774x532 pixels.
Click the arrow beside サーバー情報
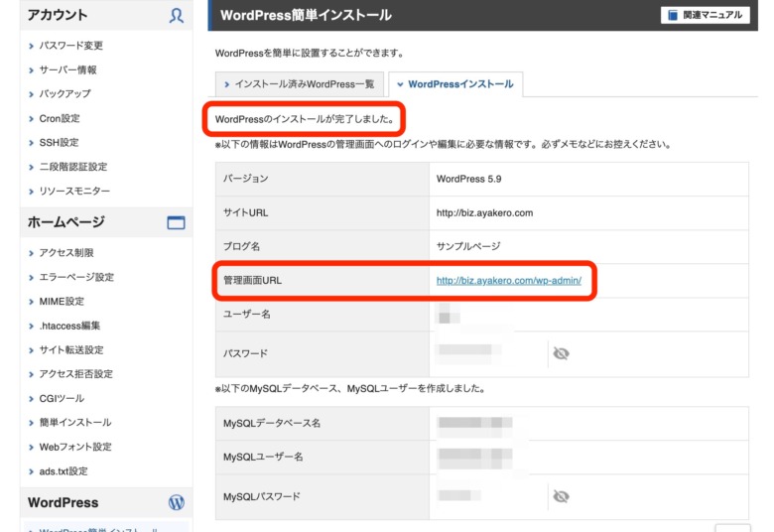click(x=31, y=70)
